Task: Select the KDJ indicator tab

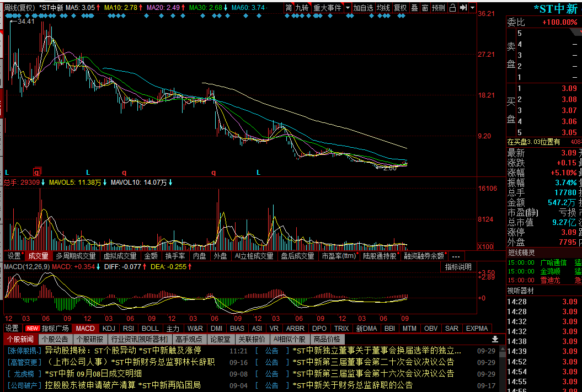Action: coord(109,328)
